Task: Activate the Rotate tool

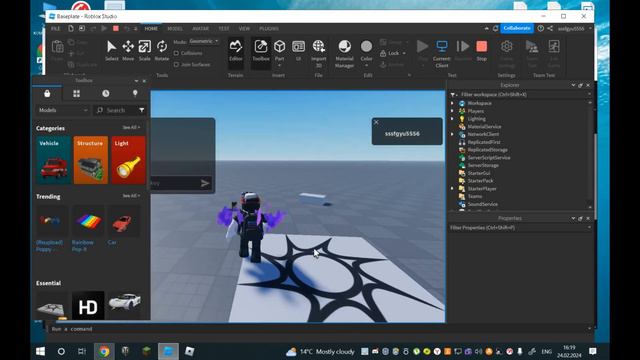Action: [162, 50]
